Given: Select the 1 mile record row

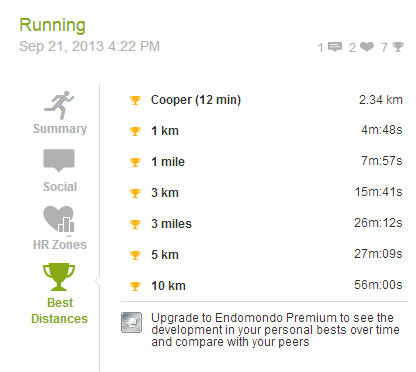Looking at the screenshot, I should point(265,161).
